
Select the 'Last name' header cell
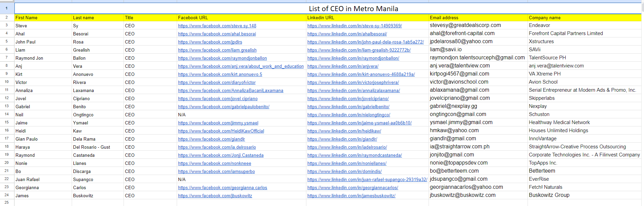(x=98, y=18)
